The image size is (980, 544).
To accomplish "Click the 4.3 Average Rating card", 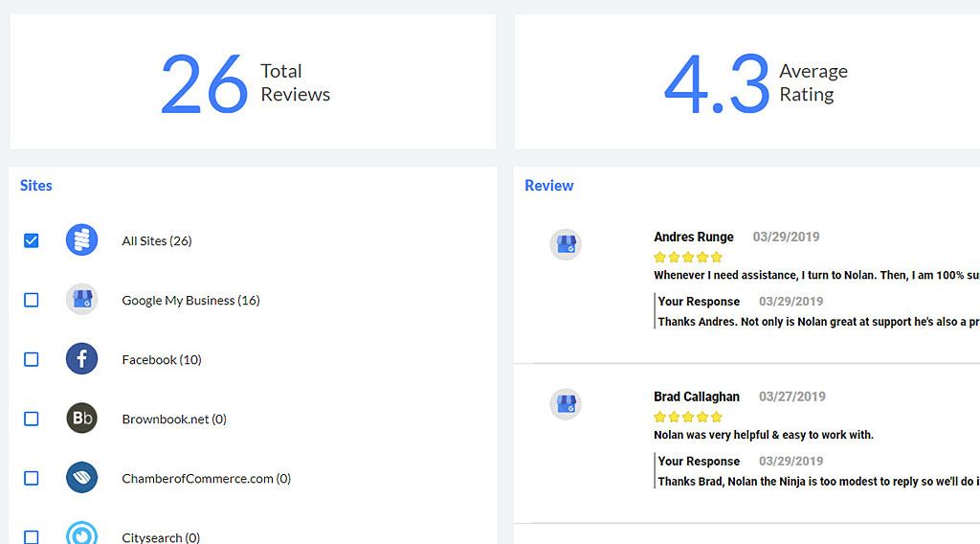I will [747, 82].
